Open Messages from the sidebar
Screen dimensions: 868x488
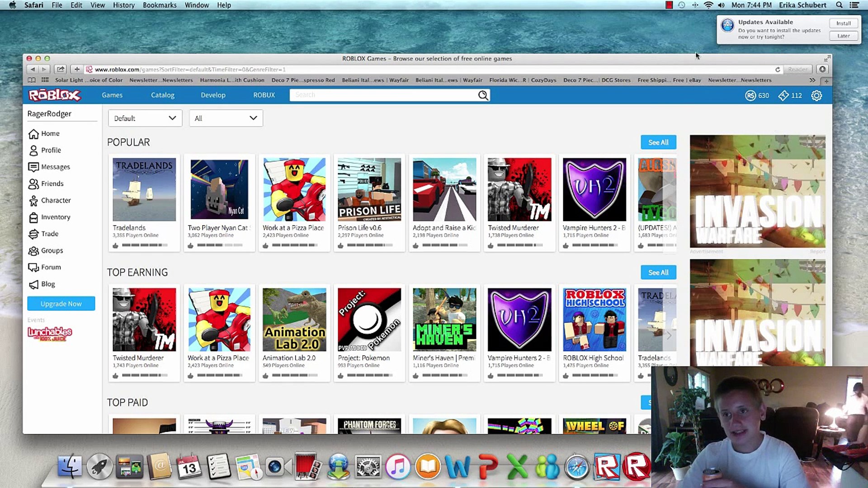pos(55,167)
